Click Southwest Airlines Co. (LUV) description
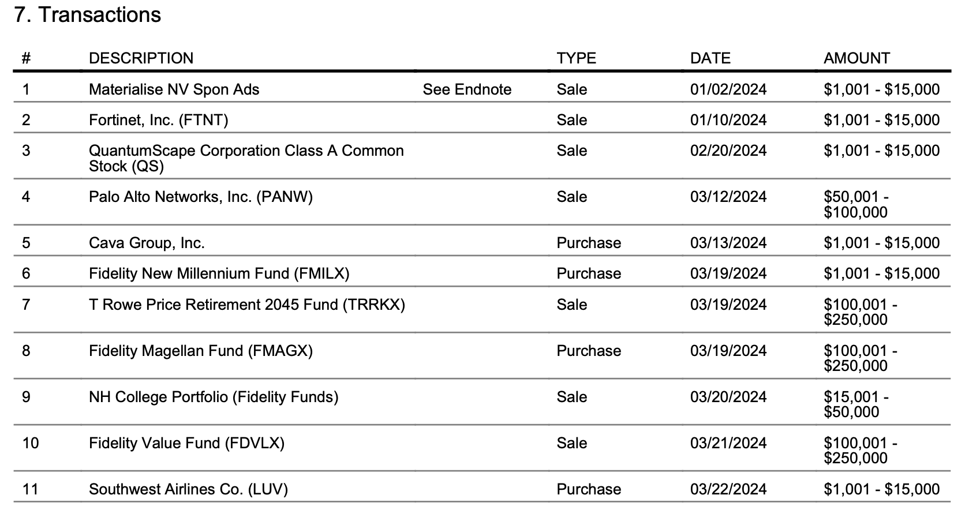This screenshot has width=980, height=525. [188, 489]
